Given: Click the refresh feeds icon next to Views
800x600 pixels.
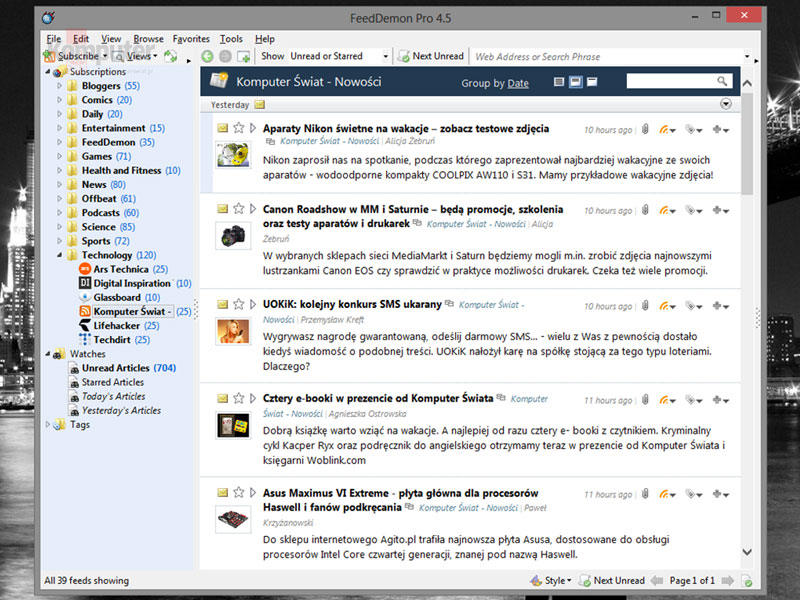Looking at the screenshot, I should [170, 56].
